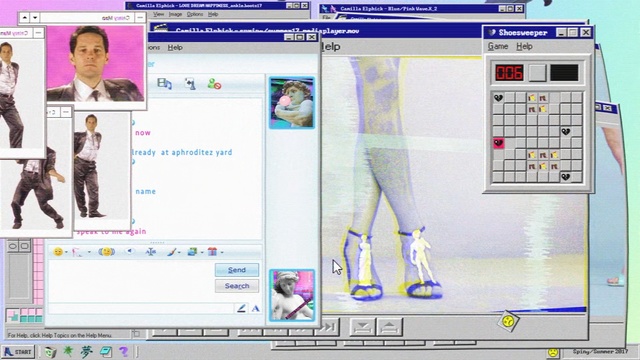Open the green palm leaf taskbar icon

[68, 351]
